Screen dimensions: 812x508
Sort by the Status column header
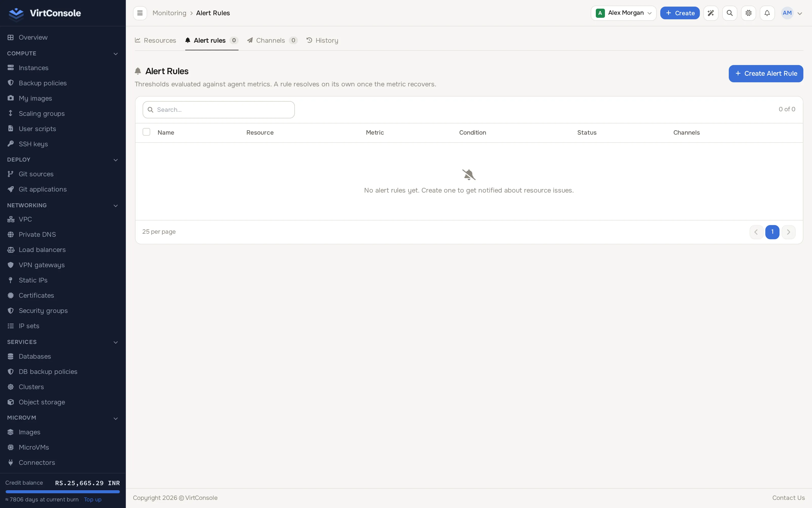point(587,132)
